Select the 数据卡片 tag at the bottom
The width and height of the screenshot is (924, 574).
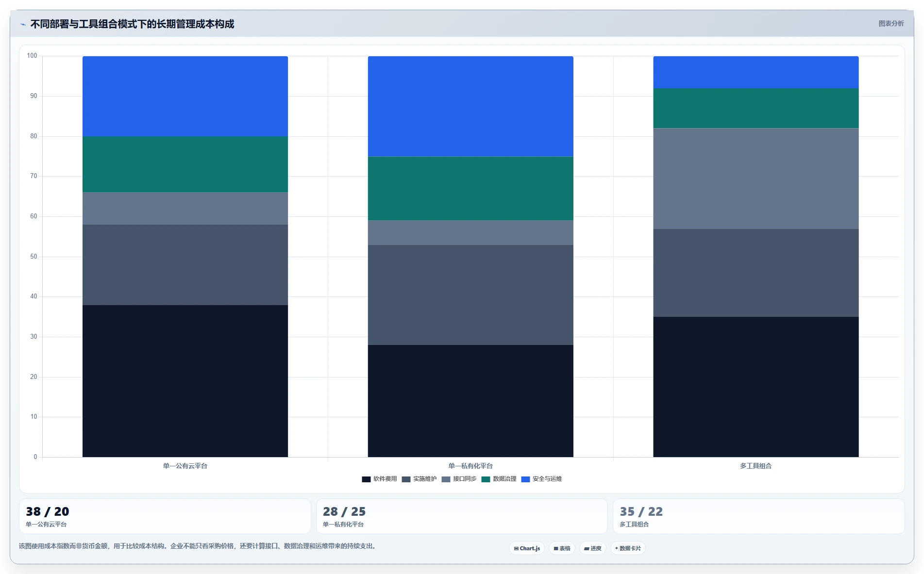click(x=628, y=548)
